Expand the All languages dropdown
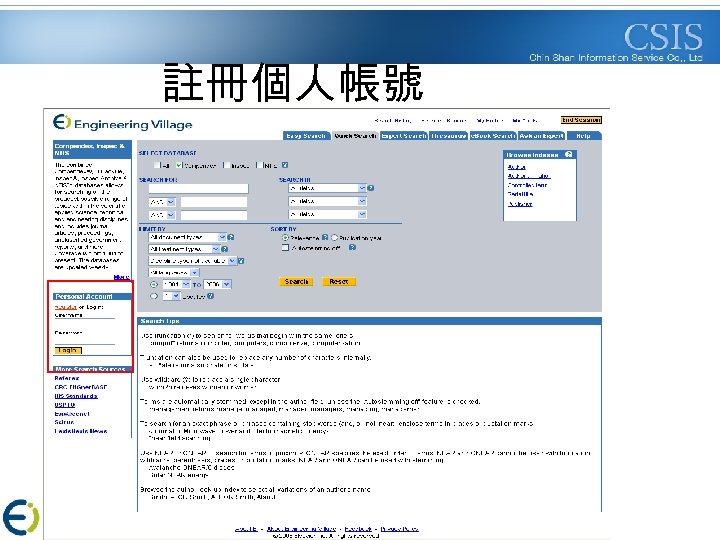The width and height of the screenshot is (720, 540). click(x=174, y=273)
